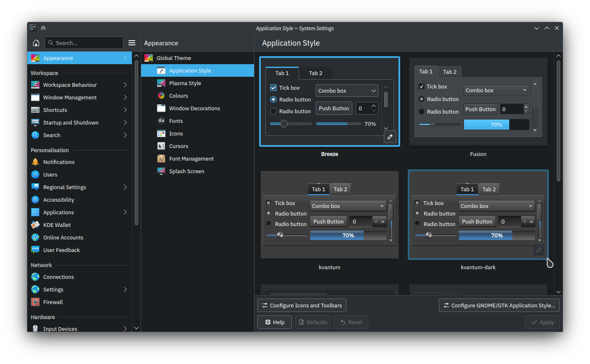This screenshot has height=364, width=590.
Task: Click the Firewall brick icon
Action: 35,302
